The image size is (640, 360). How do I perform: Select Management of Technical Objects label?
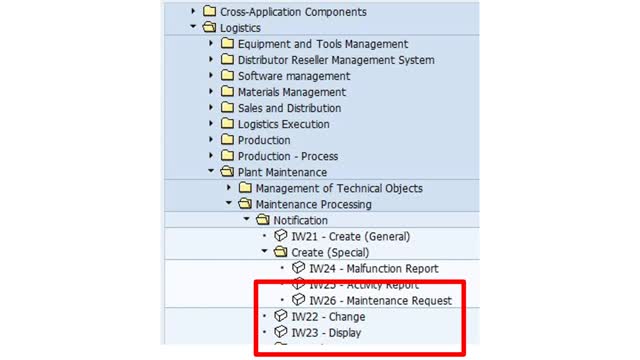pyautogui.click(x=339, y=188)
